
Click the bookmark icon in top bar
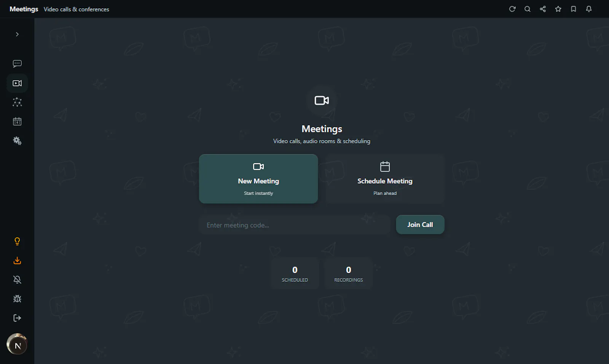tap(573, 9)
